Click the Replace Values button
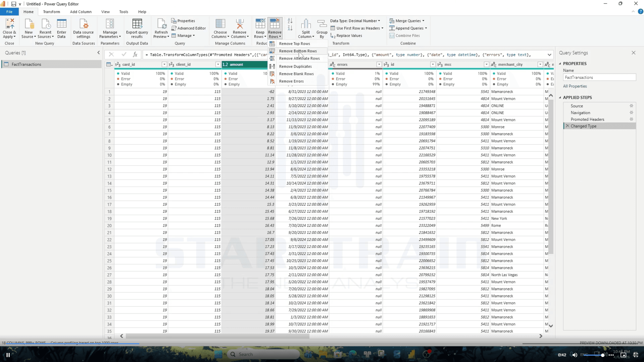This screenshot has width=644, height=362. (x=346, y=36)
